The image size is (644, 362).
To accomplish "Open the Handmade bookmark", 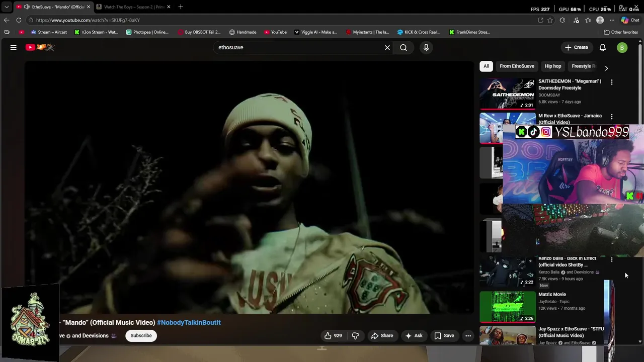I will pos(243,32).
